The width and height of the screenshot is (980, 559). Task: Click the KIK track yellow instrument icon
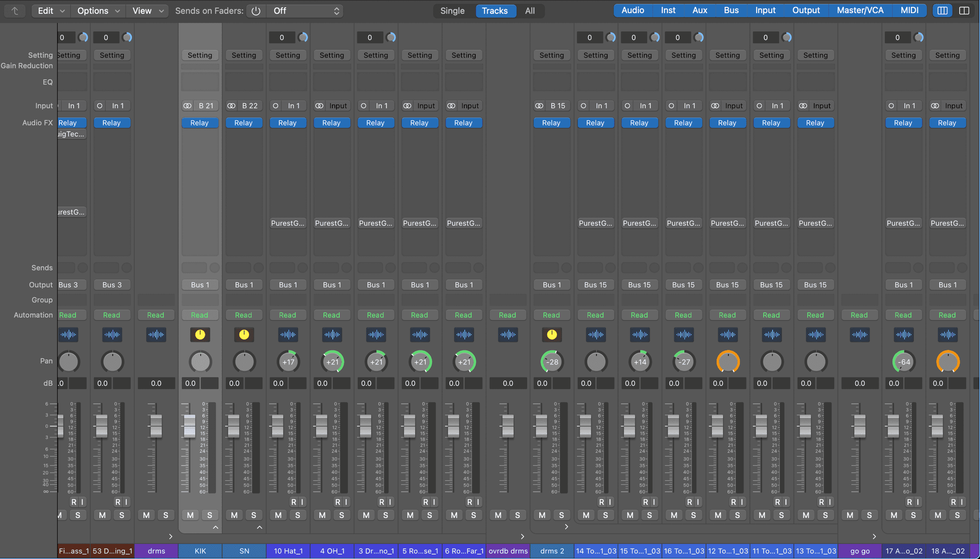coord(200,335)
